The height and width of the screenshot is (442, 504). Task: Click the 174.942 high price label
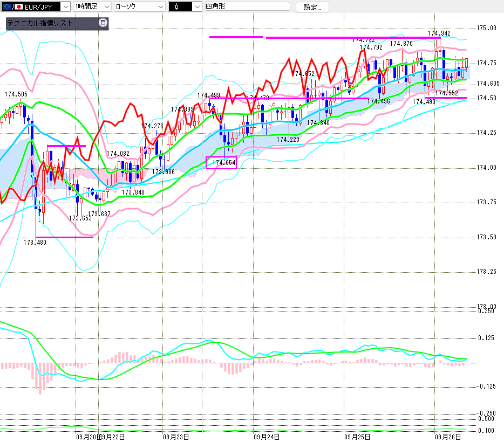439,33
